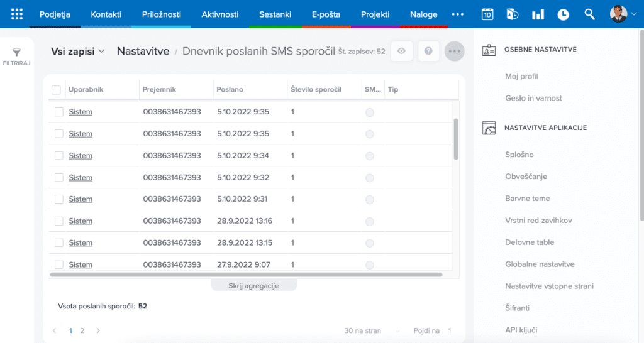Click the search magnifier icon

589,14
